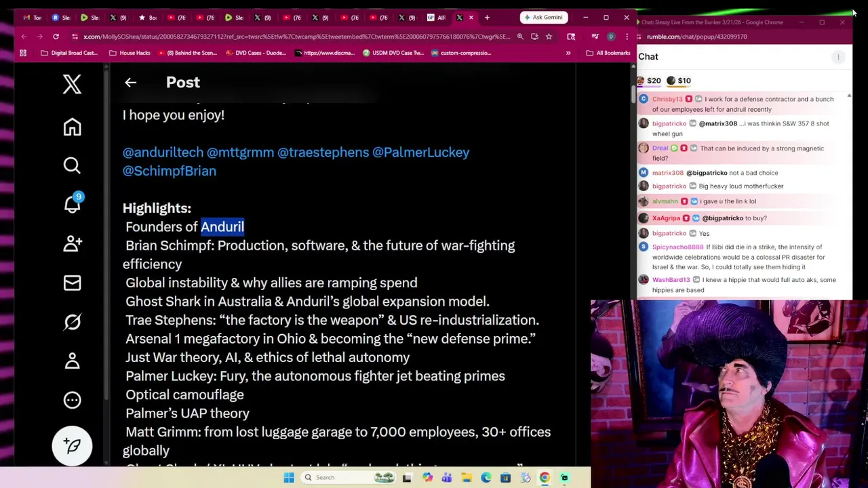
Task: Open the X Profile icon
Action: tap(72, 361)
